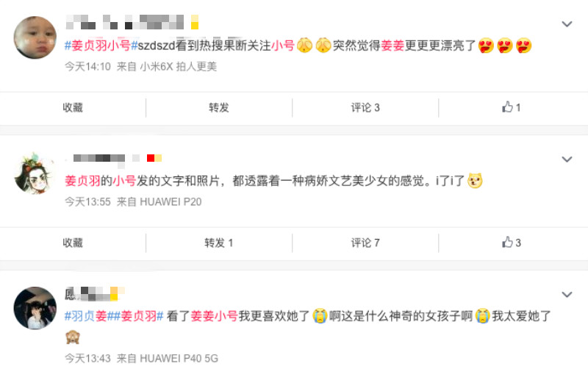
Task: Expand first post's options chevron
Action: [x=567, y=24]
